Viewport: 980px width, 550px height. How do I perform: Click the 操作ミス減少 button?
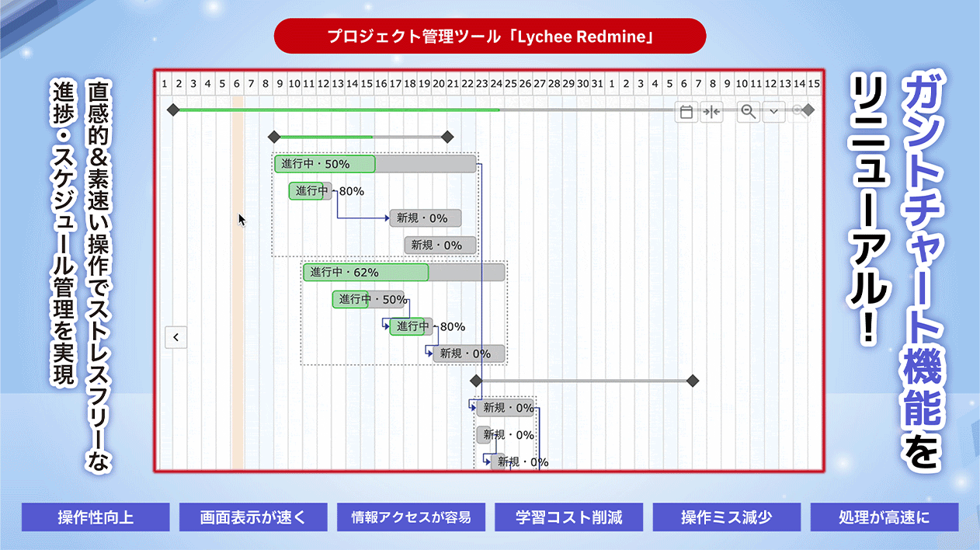(x=727, y=517)
